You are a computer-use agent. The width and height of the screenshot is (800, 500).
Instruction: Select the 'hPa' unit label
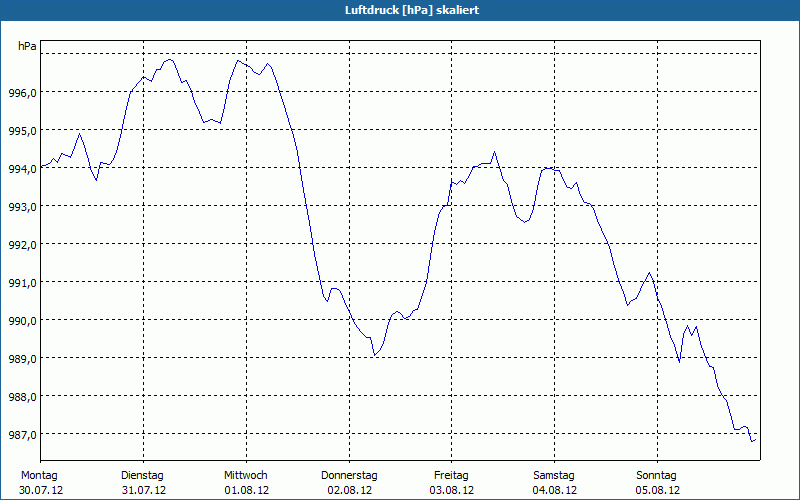coord(27,46)
